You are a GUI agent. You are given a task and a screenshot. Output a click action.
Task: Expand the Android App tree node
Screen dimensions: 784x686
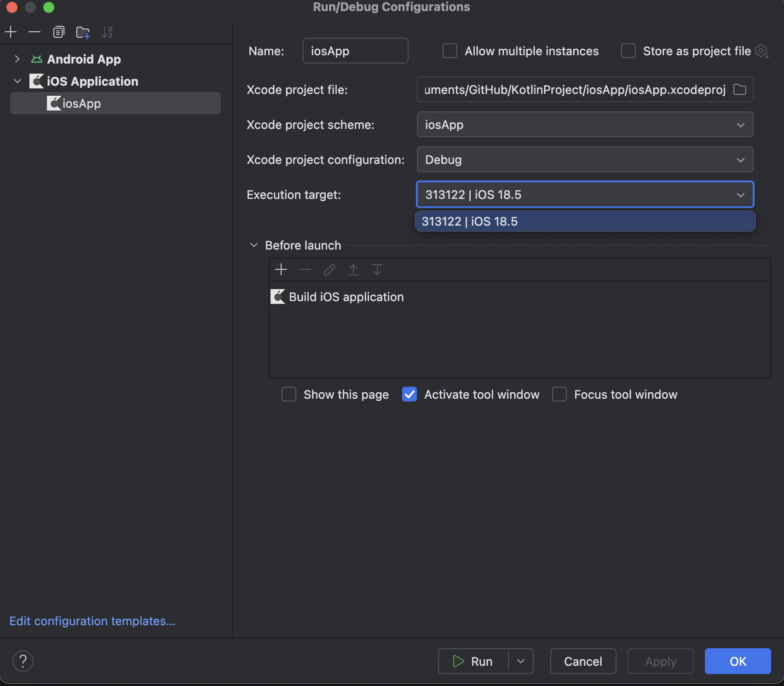click(x=17, y=59)
